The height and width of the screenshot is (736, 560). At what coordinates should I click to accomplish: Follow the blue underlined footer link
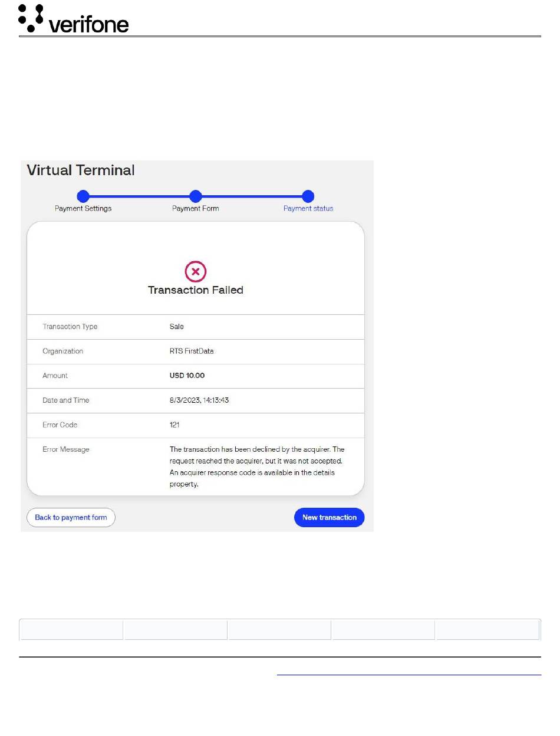(409, 673)
